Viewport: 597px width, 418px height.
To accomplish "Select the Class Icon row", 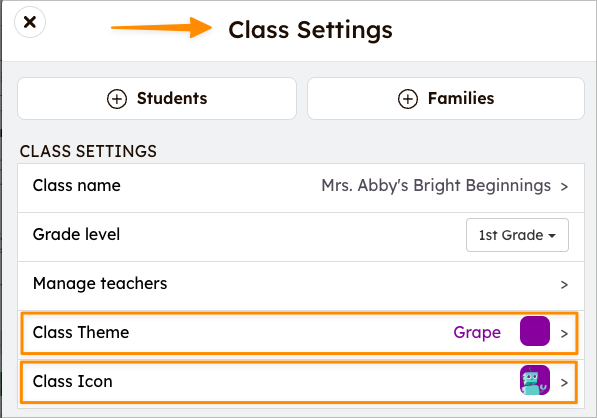I will point(300,382).
